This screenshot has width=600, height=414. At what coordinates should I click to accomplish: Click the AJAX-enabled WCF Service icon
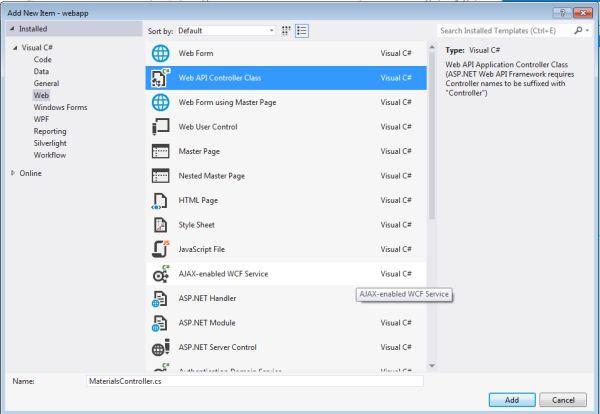click(x=160, y=274)
